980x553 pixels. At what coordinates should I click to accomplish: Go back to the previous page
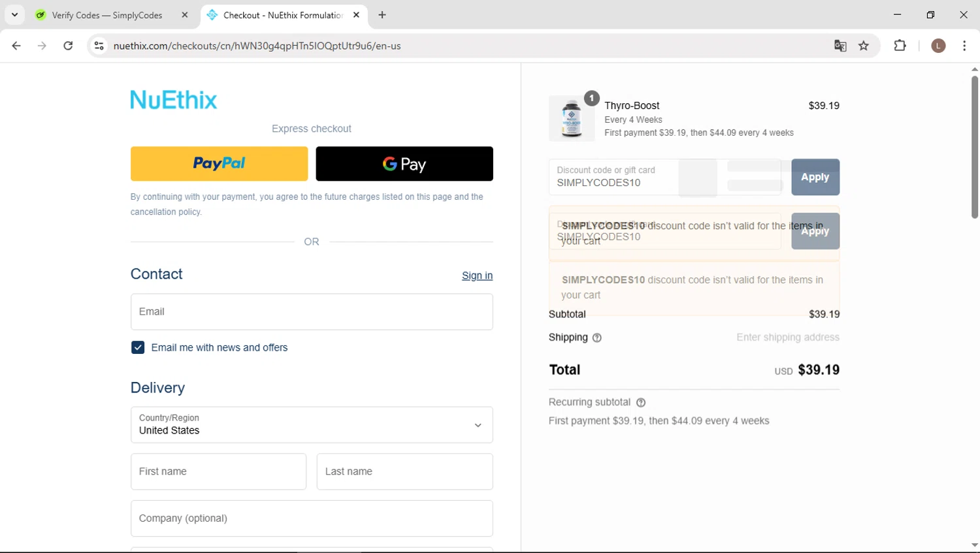coord(16,46)
